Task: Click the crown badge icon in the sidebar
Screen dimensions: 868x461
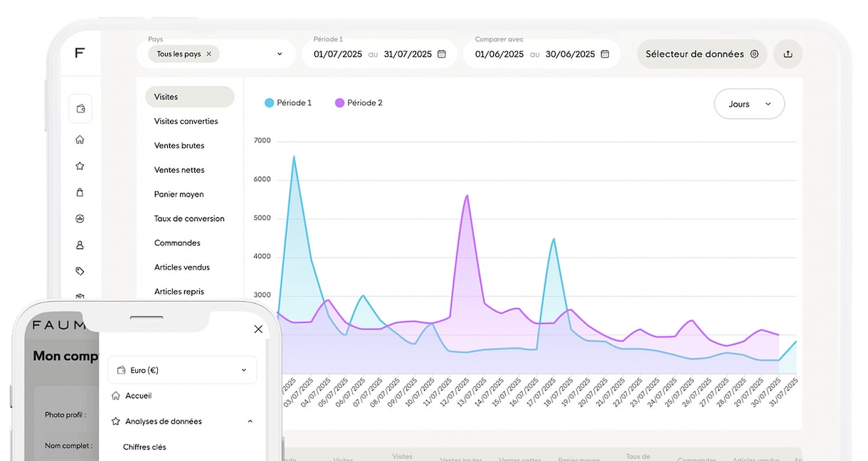Action: point(80,218)
